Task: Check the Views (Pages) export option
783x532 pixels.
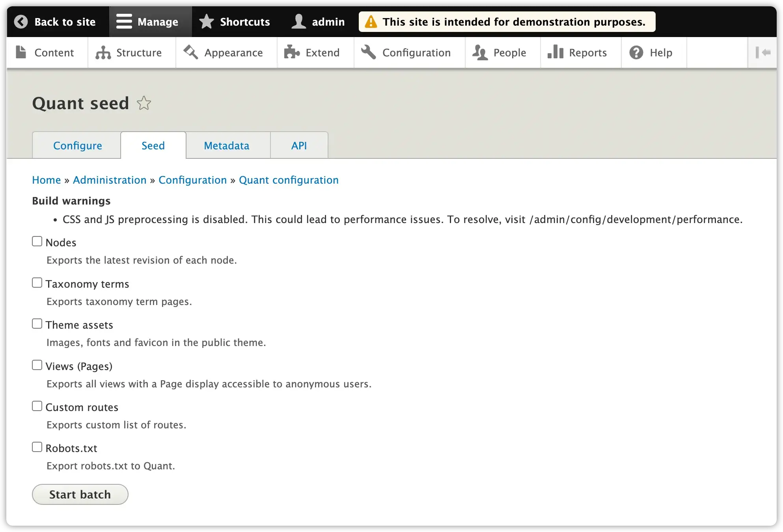Action: click(x=37, y=365)
